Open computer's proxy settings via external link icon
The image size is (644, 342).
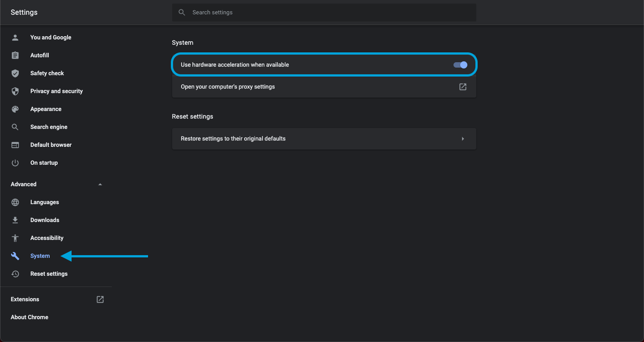pyautogui.click(x=463, y=86)
